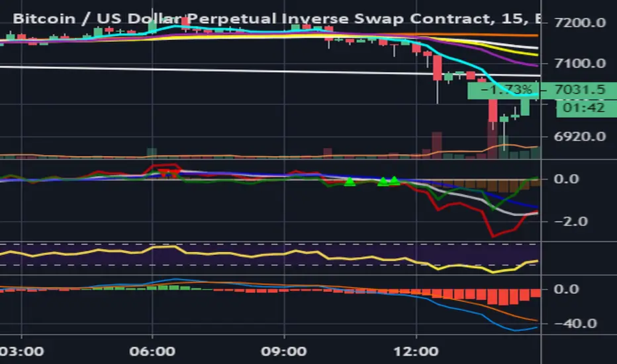The height and width of the screenshot is (364, 617).
Task: Click the largest red MACD histogram bar
Action: (x=503, y=298)
